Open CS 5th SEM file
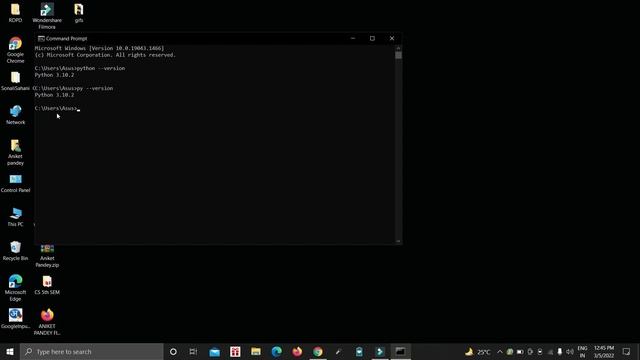Screen dimensions: 640x360 point(47,285)
